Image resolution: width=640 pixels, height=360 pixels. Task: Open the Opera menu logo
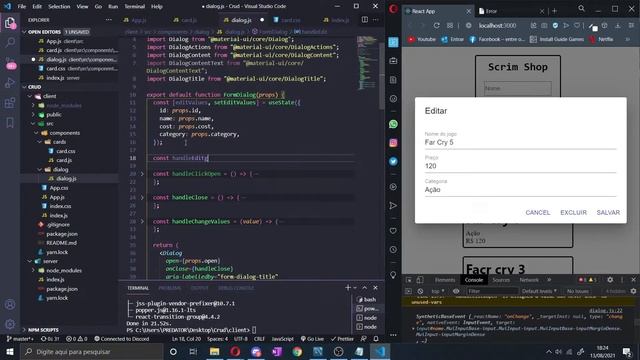pyautogui.click(x=393, y=9)
